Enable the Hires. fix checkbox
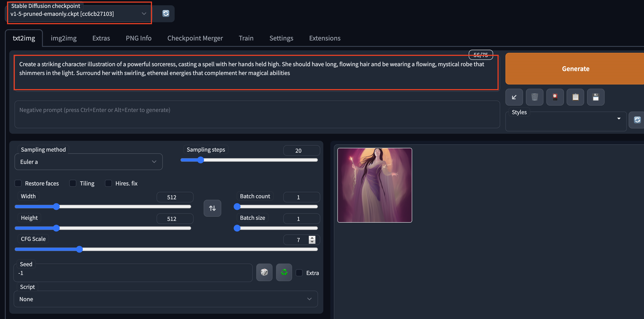This screenshot has width=644, height=319. [108, 183]
